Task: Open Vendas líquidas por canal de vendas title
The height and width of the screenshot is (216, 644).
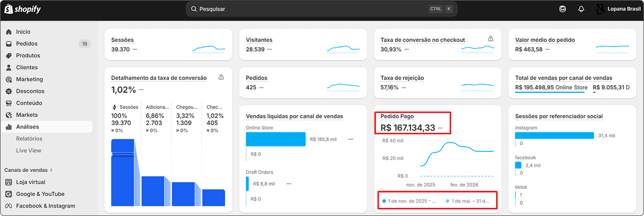Action: pos(294,116)
